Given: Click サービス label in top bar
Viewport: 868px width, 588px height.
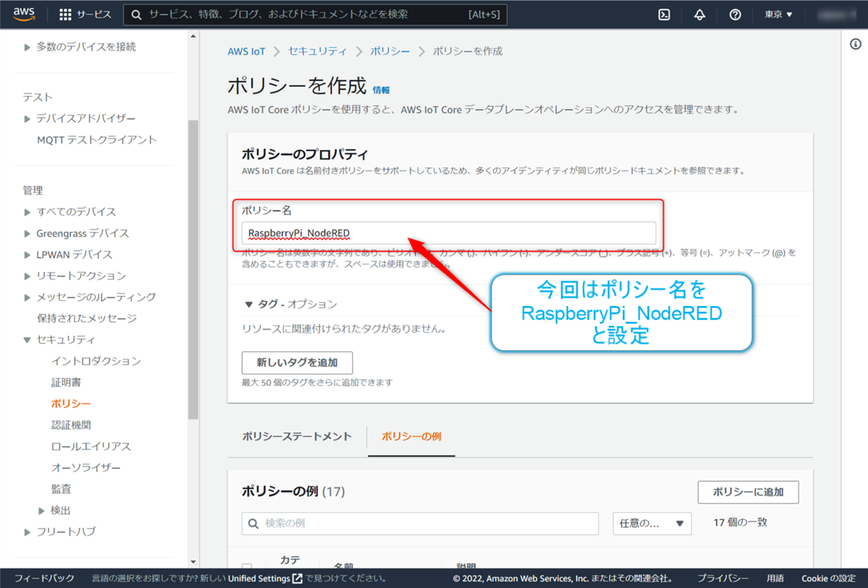Looking at the screenshot, I should pyautogui.click(x=94, y=14).
